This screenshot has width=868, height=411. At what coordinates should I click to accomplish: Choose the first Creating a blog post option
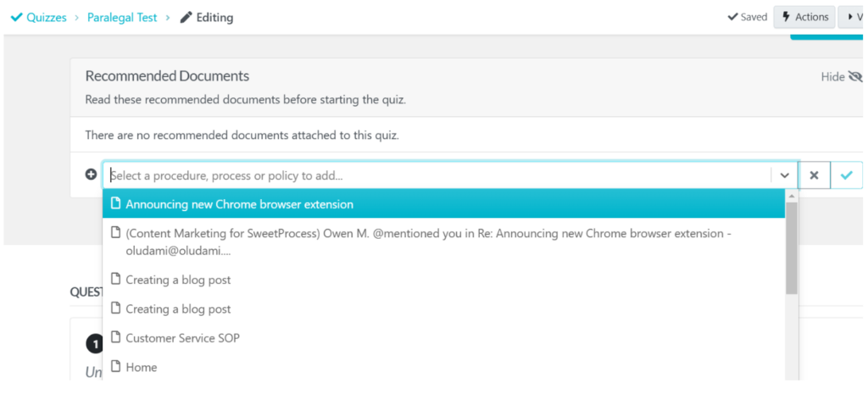point(178,280)
